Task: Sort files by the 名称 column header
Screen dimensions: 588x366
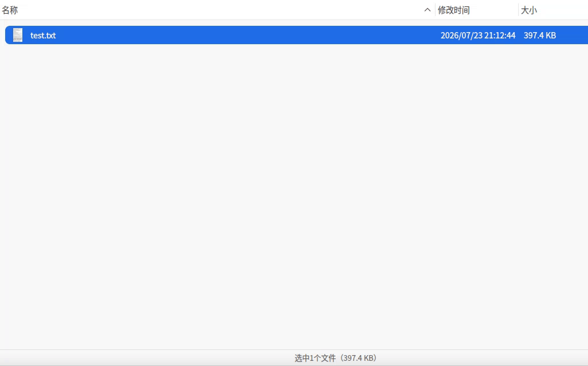Action: pyautogui.click(x=10, y=10)
